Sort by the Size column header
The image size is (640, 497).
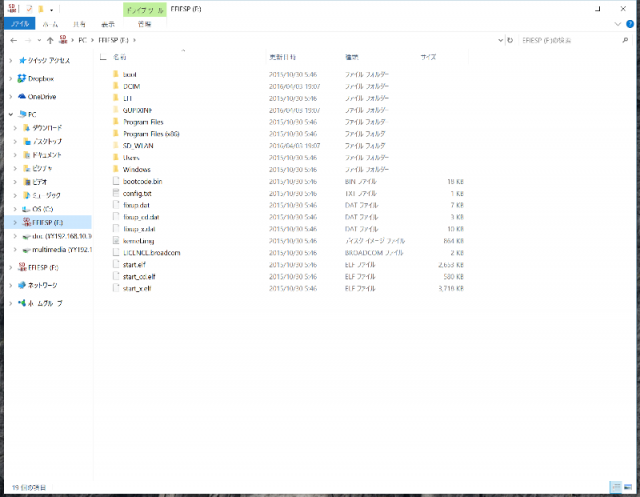point(428,57)
